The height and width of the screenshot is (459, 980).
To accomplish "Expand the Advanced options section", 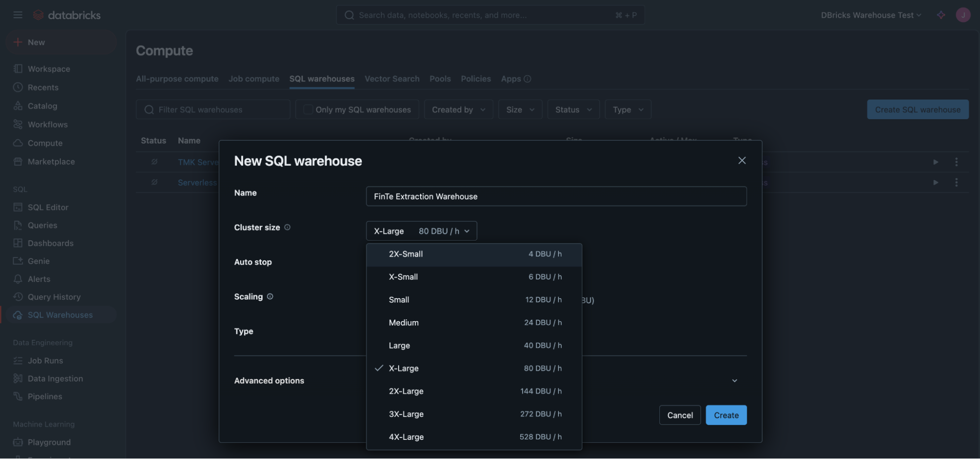I will [x=490, y=381].
